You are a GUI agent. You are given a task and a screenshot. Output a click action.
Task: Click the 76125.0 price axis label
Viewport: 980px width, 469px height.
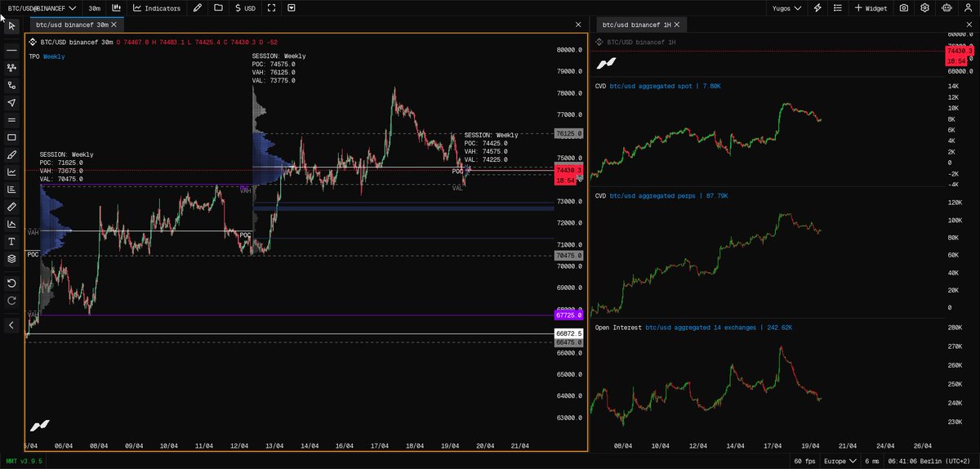[568, 133]
